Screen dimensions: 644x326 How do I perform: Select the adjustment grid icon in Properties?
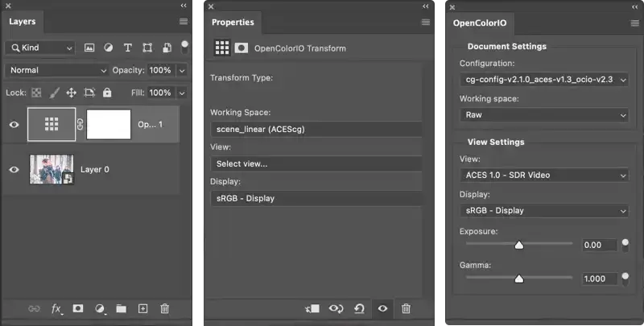pyautogui.click(x=222, y=47)
